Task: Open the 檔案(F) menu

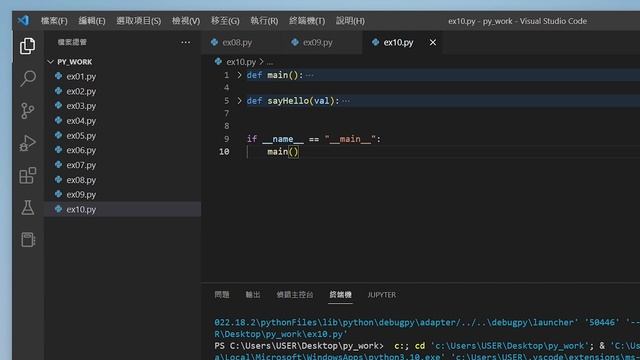Action: (x=54, y=21)
